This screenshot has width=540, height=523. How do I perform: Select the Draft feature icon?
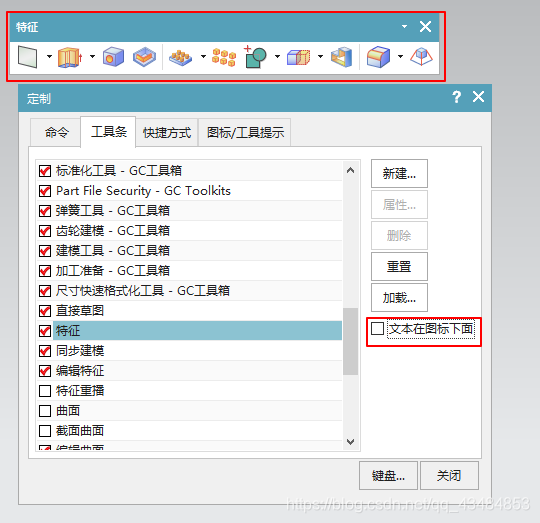point(421,57)
